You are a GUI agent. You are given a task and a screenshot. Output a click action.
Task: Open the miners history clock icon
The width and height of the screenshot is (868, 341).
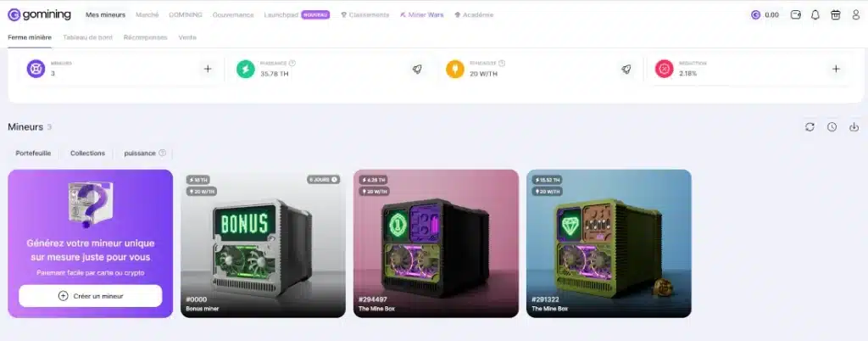(x=832, y=126)
